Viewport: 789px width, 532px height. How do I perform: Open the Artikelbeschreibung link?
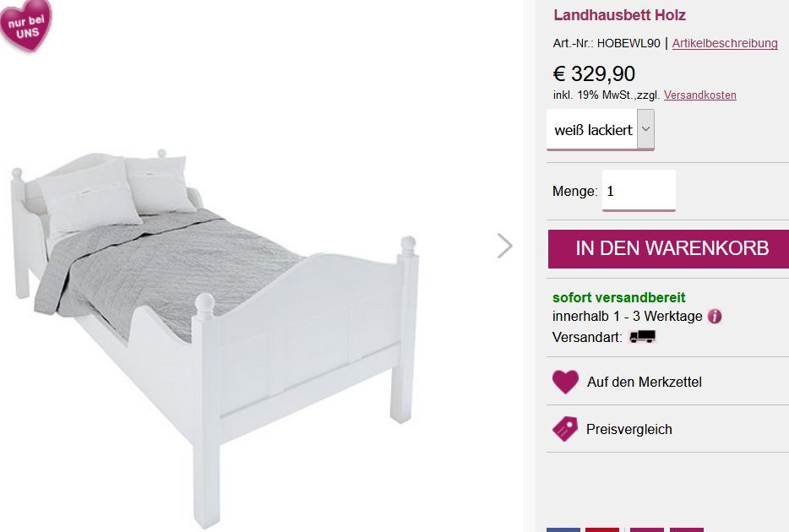click(725, 43)
